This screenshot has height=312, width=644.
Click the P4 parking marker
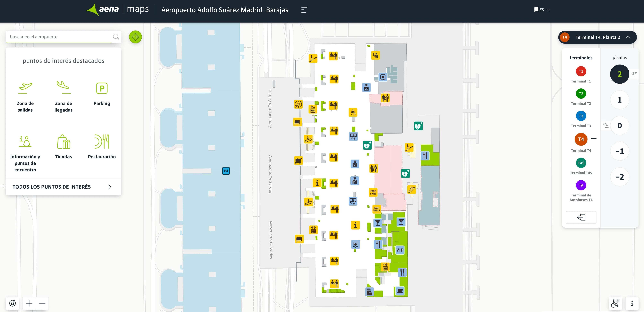226,171
